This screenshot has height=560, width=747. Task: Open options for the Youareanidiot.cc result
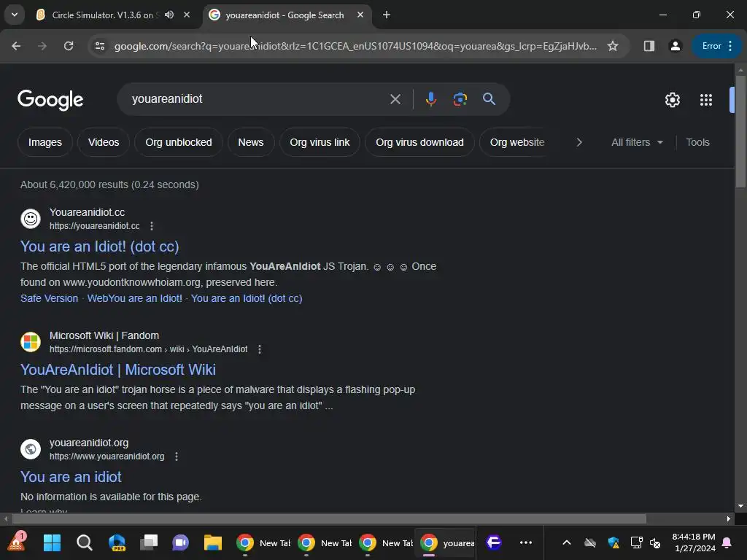(x=152, y=226)
